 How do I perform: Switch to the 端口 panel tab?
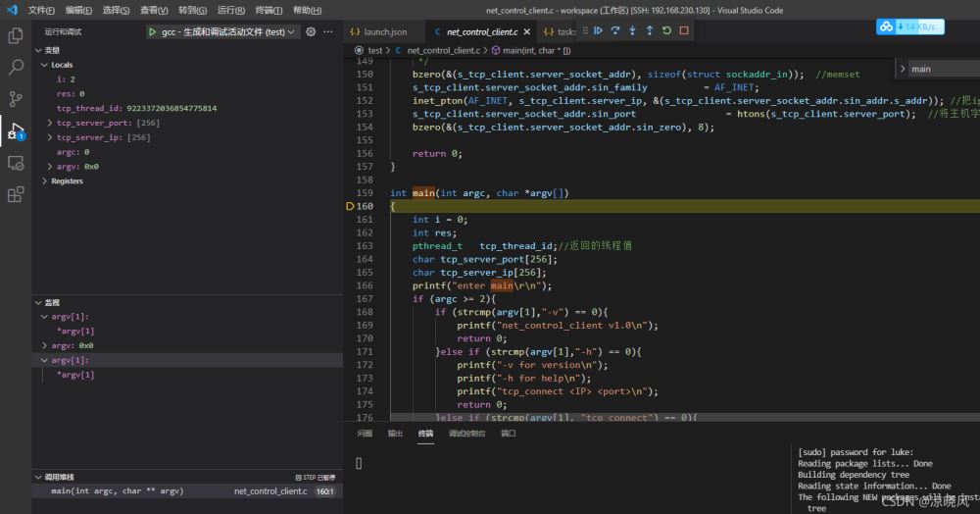coord(508,434)
